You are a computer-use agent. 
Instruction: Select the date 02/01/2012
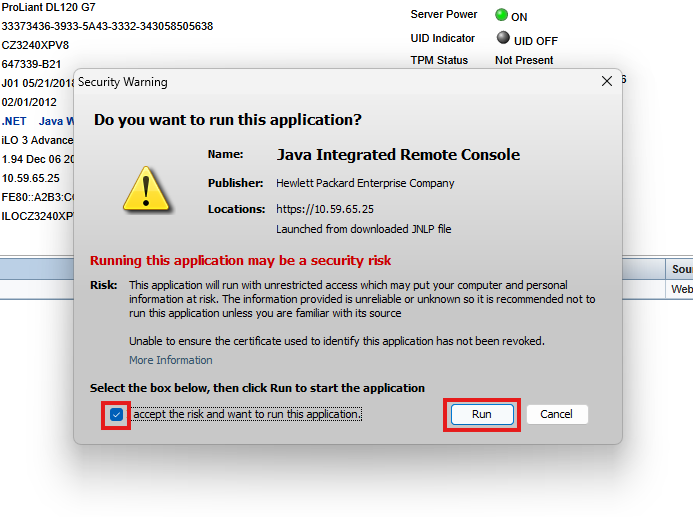[x=29, y=102]
